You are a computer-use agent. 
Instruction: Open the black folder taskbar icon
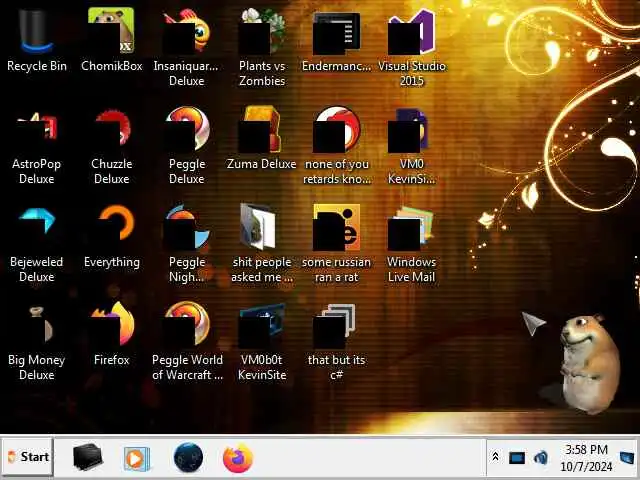click(87, 457)
